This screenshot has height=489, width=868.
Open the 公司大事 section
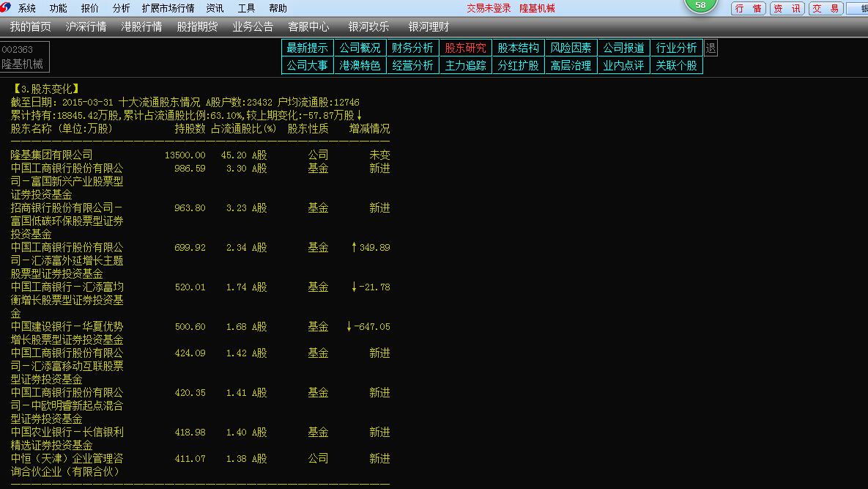tap(307, 65)
